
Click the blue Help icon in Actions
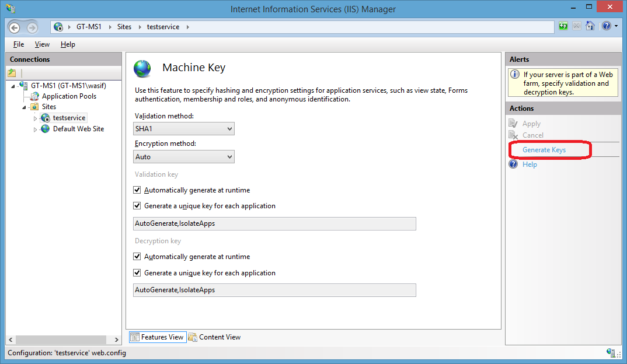[513, 164]
